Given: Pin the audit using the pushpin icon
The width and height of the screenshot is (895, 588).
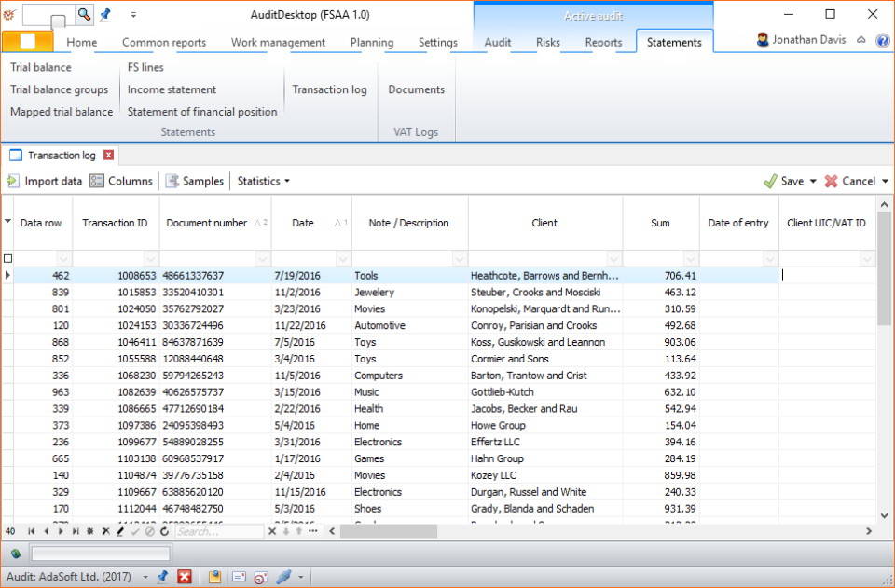Looking at the screenshot, I should 162,578.
